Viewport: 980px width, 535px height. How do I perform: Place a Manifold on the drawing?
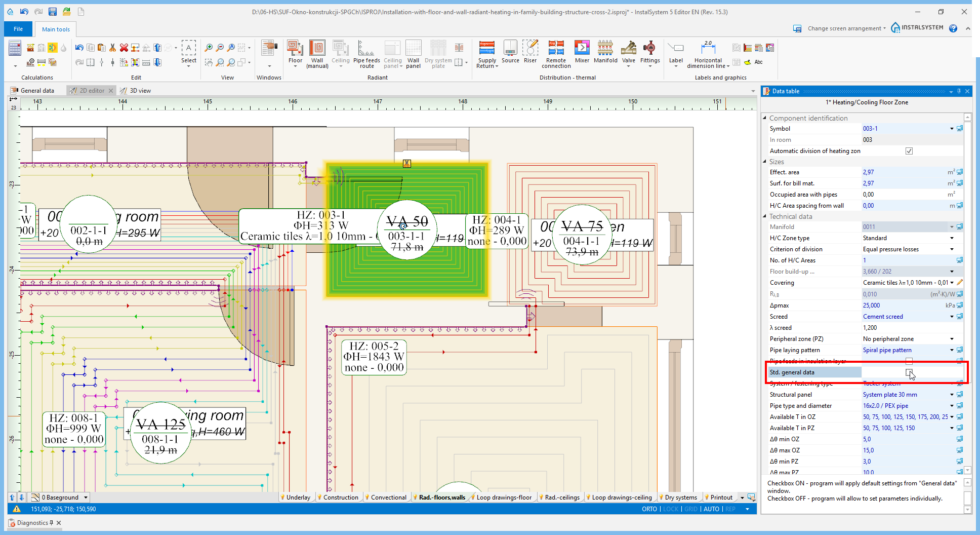(605, 52)
